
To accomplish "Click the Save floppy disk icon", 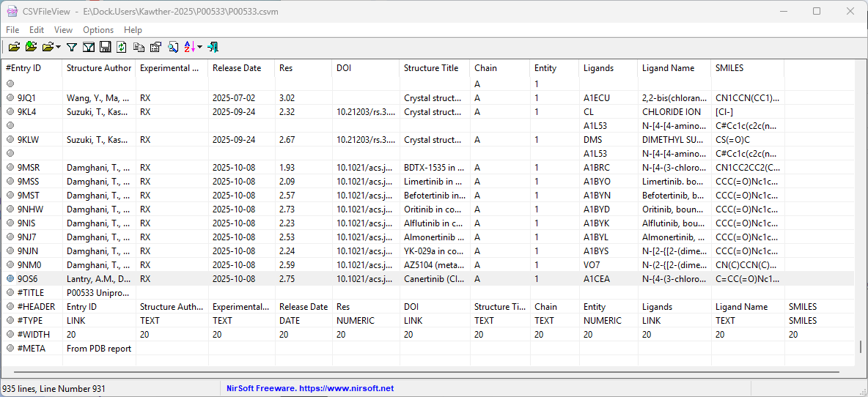I will (x=105, y=48).
